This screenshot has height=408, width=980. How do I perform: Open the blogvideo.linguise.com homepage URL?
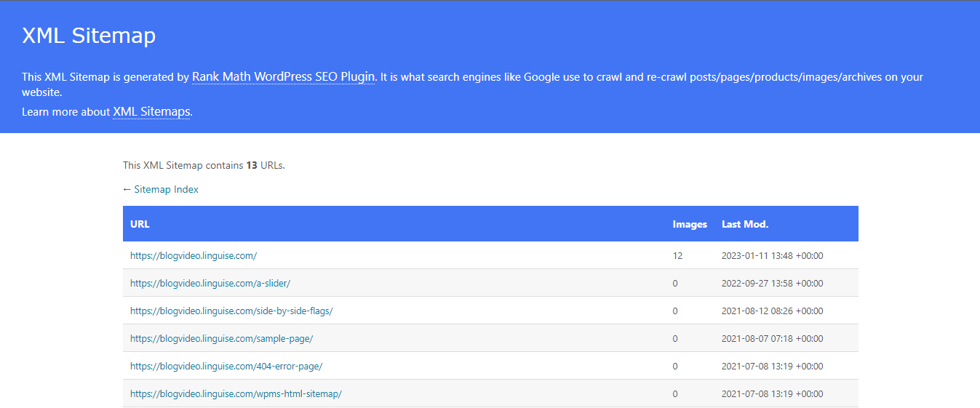pyautogui.click(x=194, y=256)
